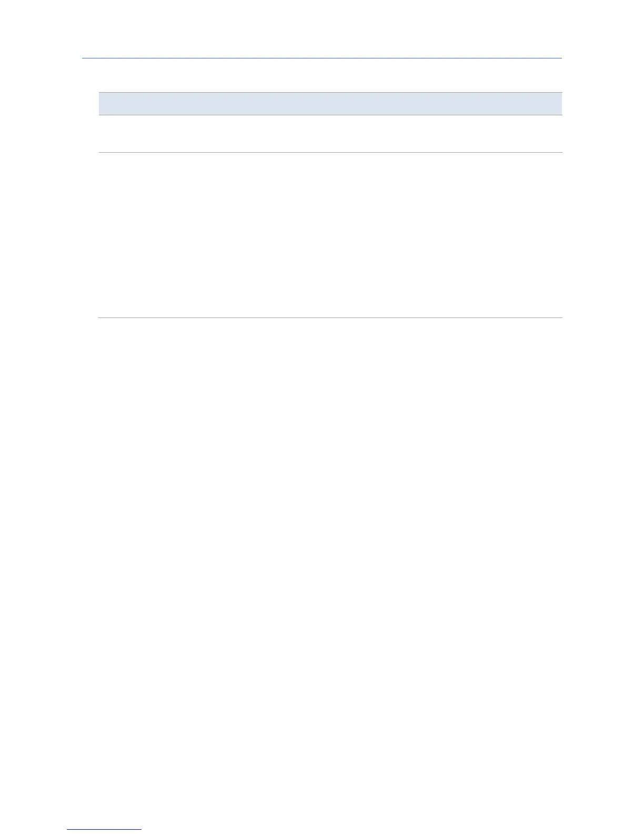This screenshot has height=834, width=644.
Task: Click the blue horizontal rule at page top
Action: point(322,58)
